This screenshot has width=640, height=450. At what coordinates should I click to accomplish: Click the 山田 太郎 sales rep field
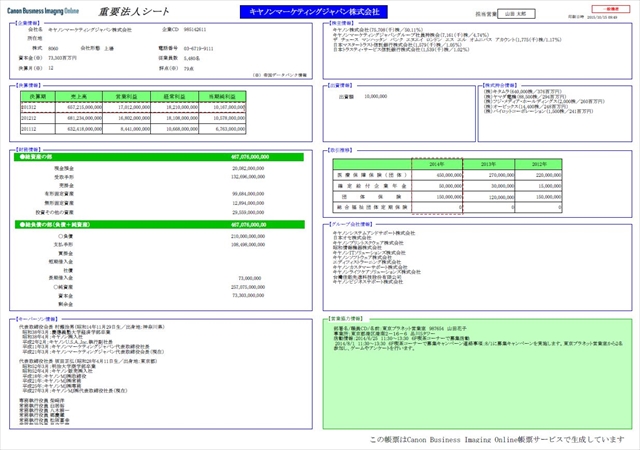pos(516,14)
